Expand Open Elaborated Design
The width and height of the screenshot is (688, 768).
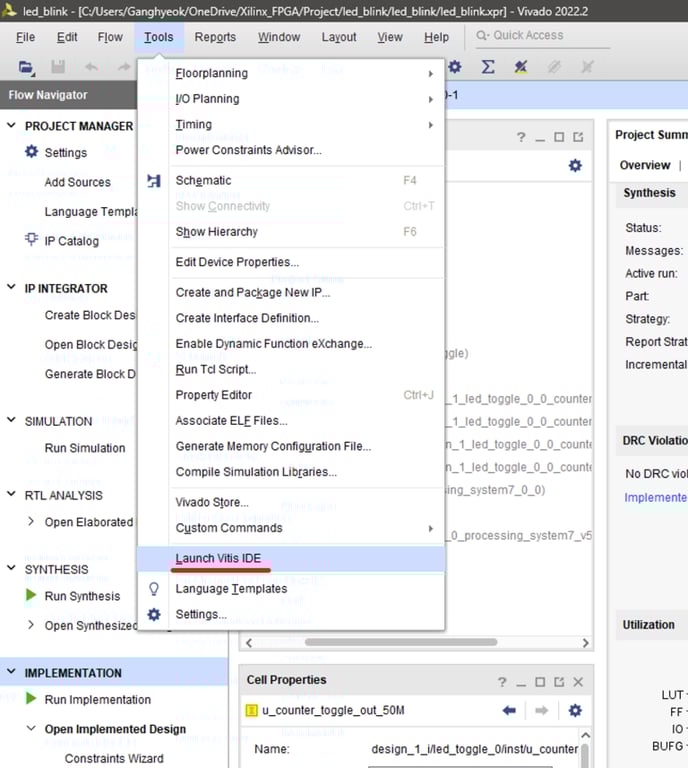31,522
